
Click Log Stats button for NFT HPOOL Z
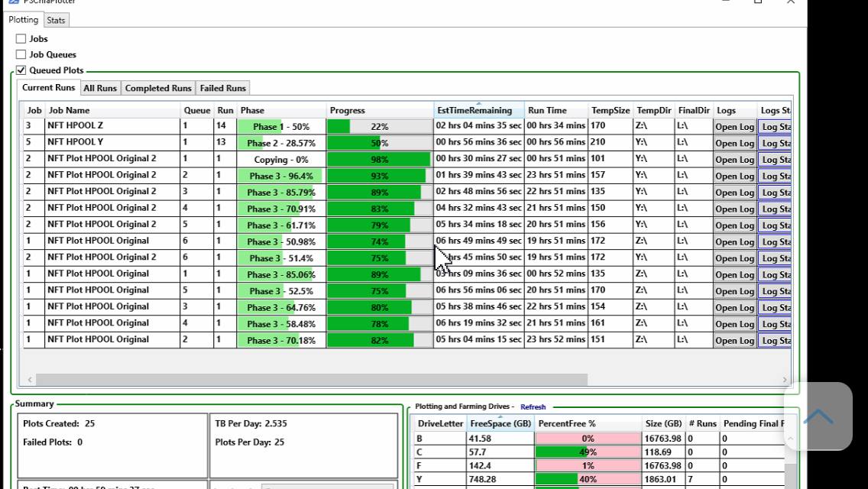tap(775, 127)
